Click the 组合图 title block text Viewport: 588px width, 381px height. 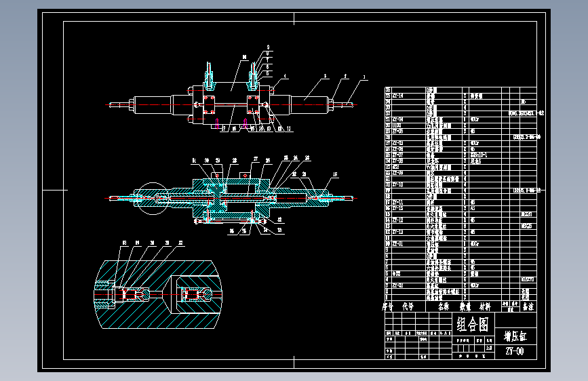point(473,324)
